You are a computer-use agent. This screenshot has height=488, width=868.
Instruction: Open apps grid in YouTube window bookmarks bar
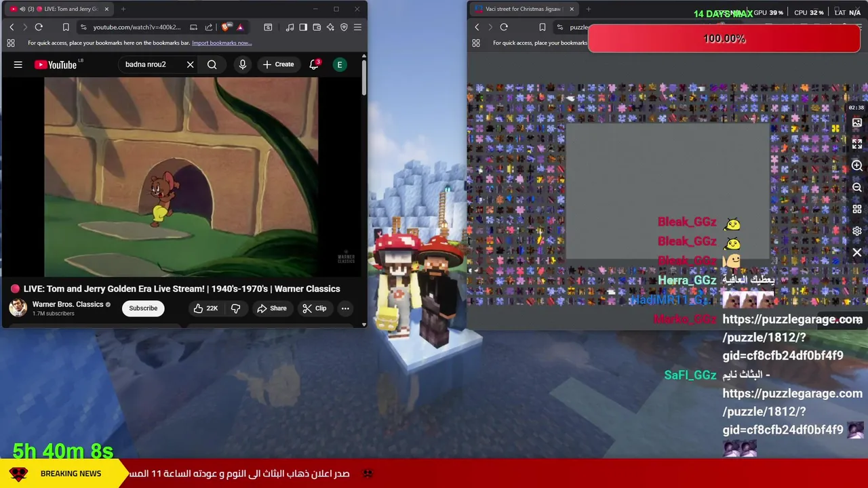tap(11, 43)
